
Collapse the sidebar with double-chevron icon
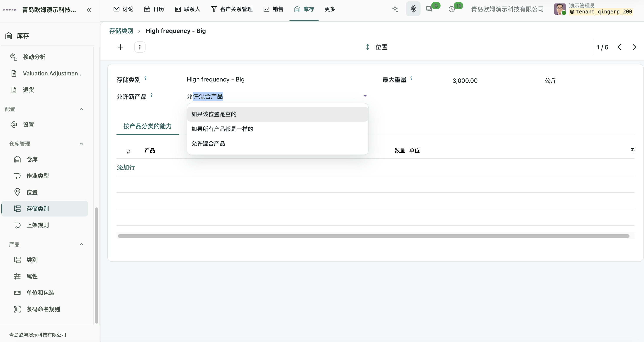(x=89, y=10)
